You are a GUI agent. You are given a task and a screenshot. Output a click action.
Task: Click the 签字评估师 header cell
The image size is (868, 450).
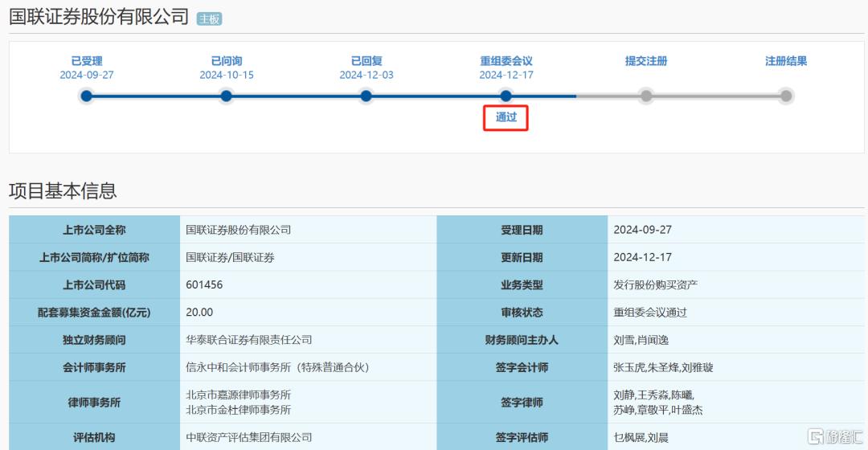522,437
